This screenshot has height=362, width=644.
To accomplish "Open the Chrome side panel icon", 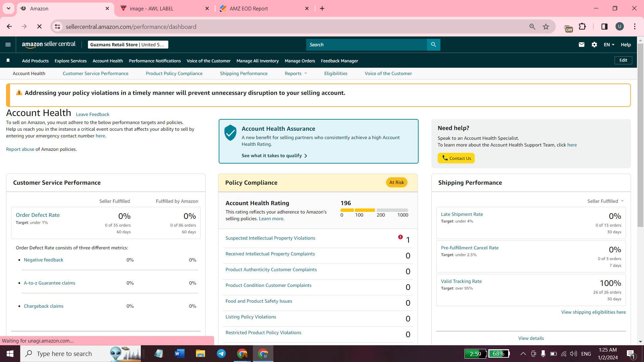I will (x=604, y=26).
